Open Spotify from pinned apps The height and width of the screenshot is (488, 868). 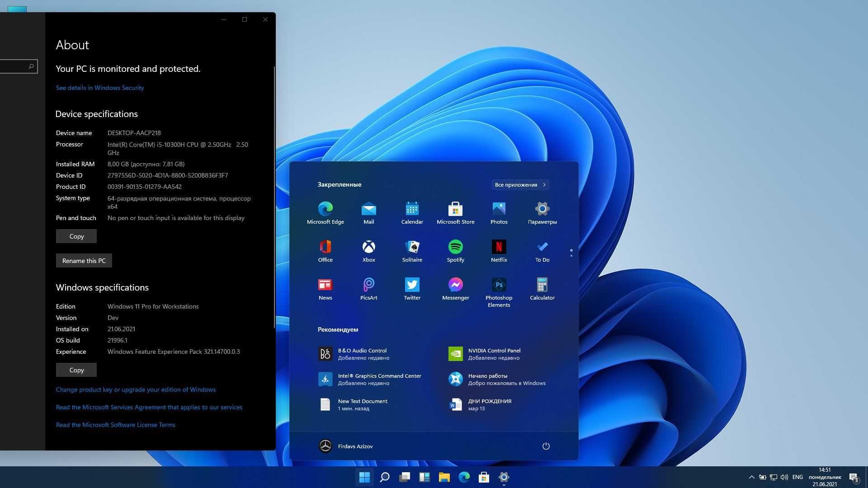click(456, 251)
